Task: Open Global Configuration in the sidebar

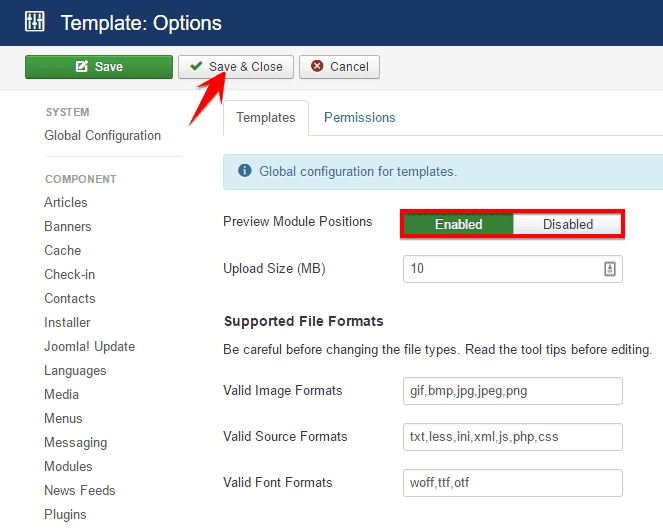Action: click(x=102, y=135)
